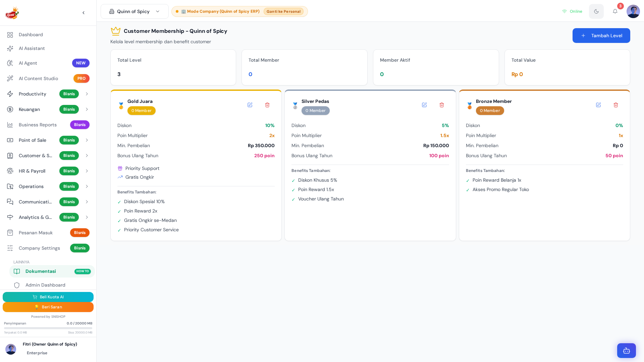Open Company Settings
This screenshot has height=362, width=644.
coord(48,248)
